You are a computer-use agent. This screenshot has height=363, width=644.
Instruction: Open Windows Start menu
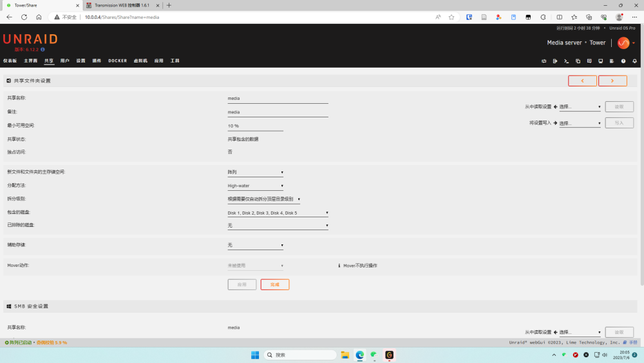point(255,355)
